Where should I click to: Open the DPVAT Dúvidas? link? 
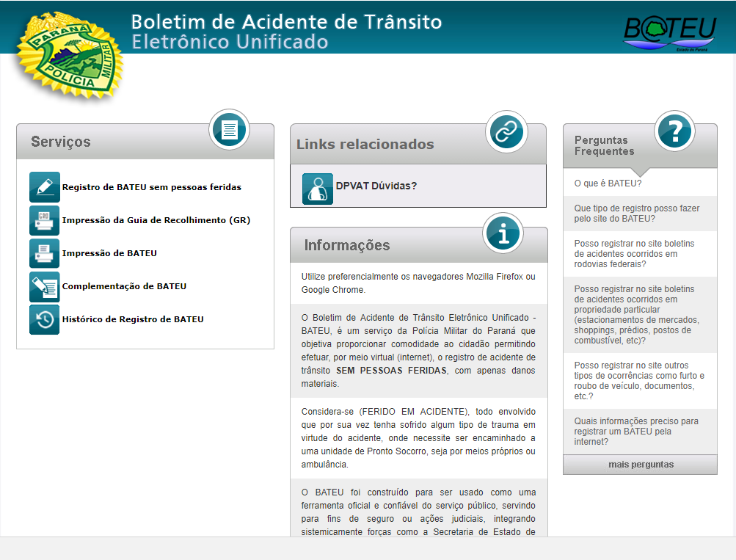[376, 186]
